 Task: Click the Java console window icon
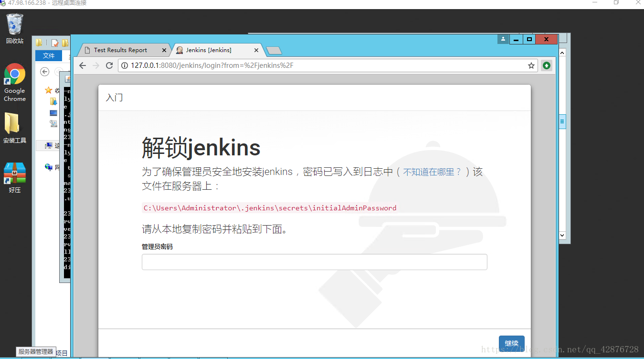68,79
